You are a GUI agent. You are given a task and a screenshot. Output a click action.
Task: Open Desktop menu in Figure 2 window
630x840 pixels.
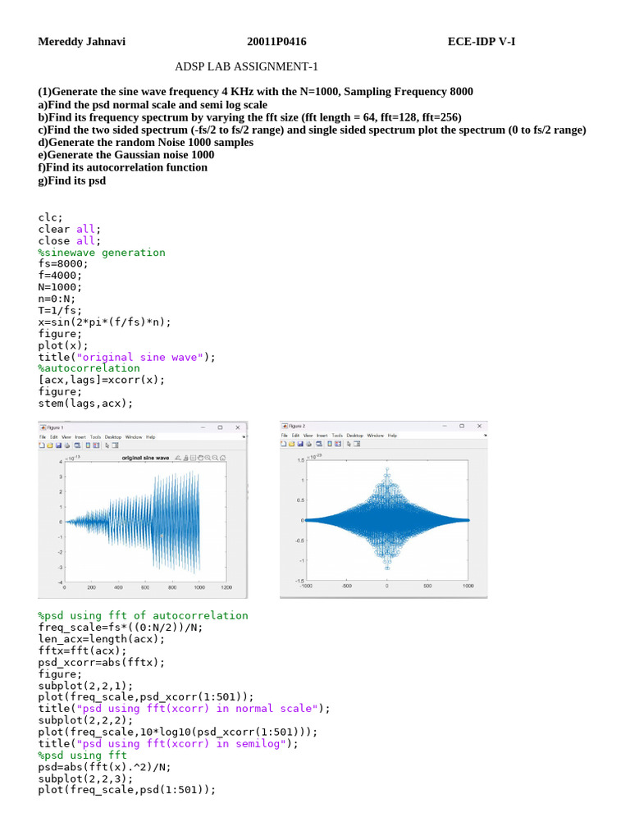click(x=354, y=436)
